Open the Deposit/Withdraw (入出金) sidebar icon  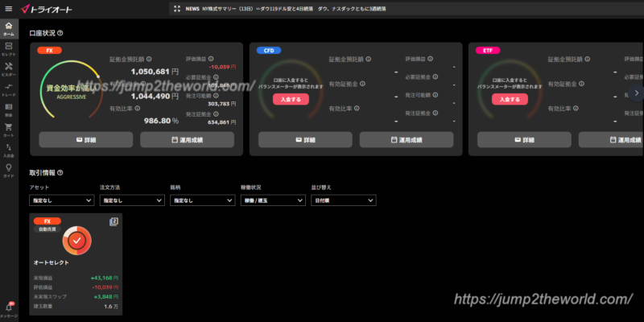pyautogui.click(x=8, y=148)
